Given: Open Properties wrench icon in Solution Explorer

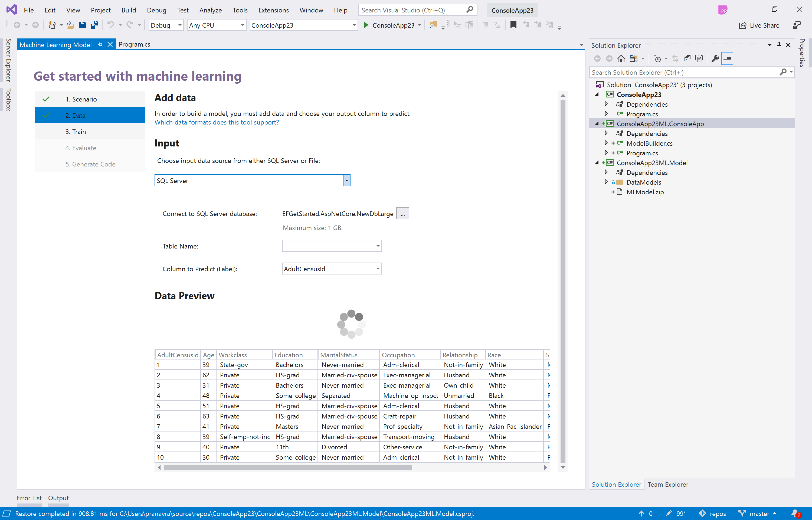Looking at the screenshot, I should (x=715, y=58).
